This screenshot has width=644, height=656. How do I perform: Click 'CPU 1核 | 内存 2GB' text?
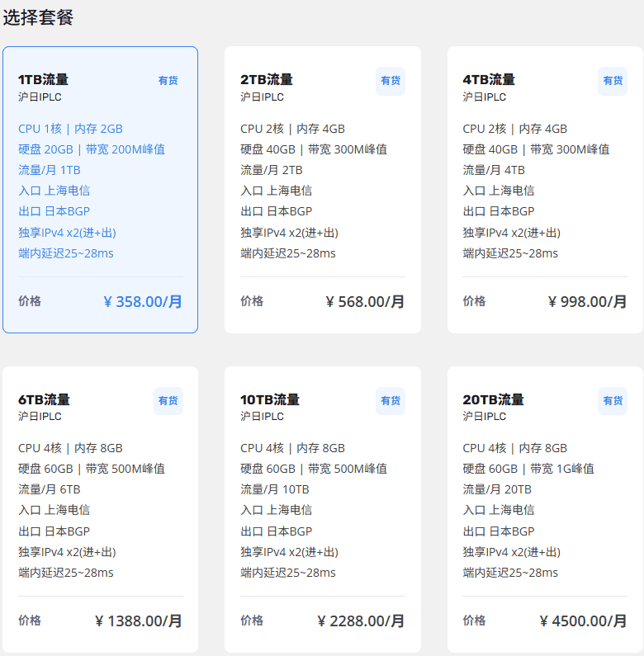(x=70, y=129)
